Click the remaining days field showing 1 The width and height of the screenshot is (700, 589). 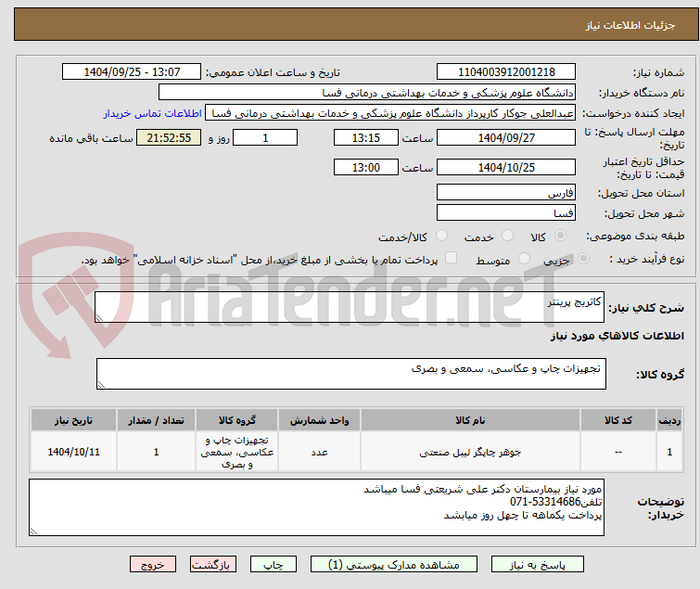265,137
